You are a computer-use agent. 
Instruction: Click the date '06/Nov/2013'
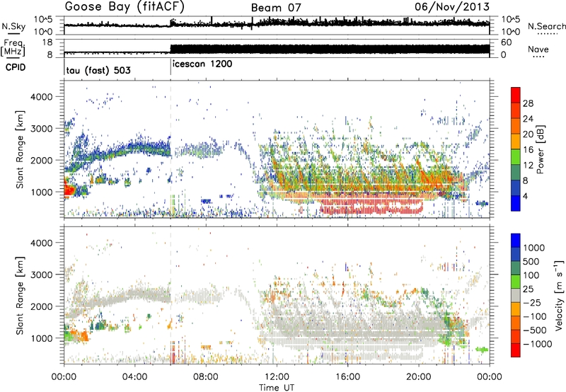452,6
